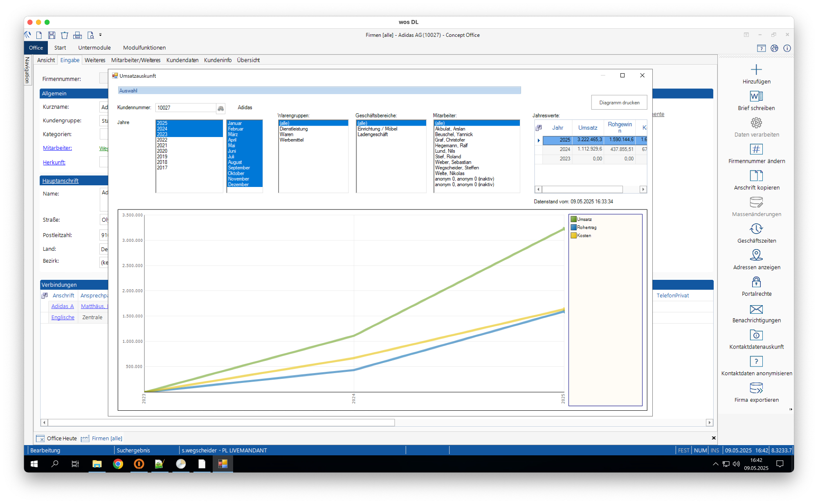Click the Umsatz column header
The image size is (818, 504).
(x=588, y=128)
